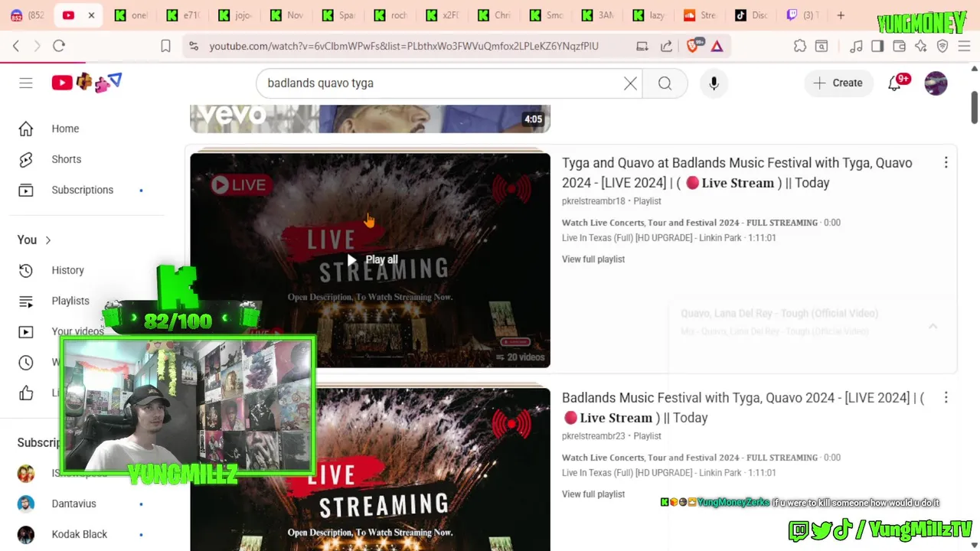Click the install app icon in address bar
Viewport: 980px width, 551px height.
click(x=642, y=46)
